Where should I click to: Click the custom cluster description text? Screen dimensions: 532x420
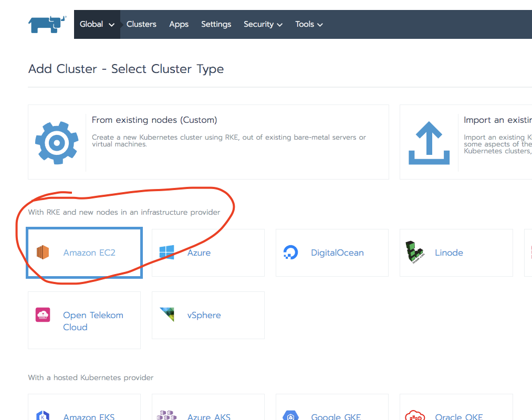[229, 141]
